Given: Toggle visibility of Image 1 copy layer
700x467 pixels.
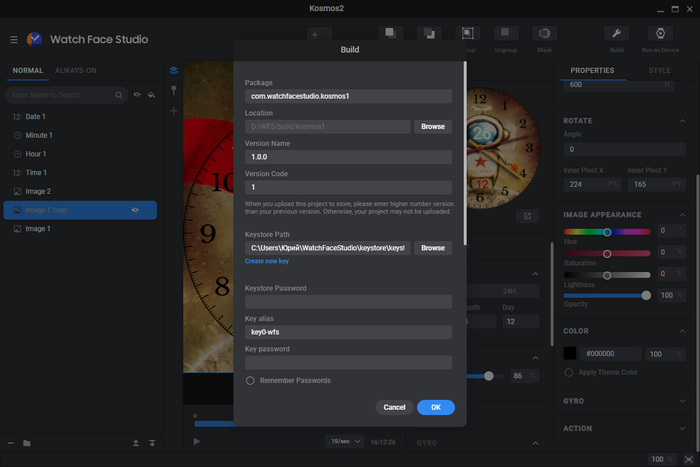Looking at the screenshot, I should pos(135,210).
